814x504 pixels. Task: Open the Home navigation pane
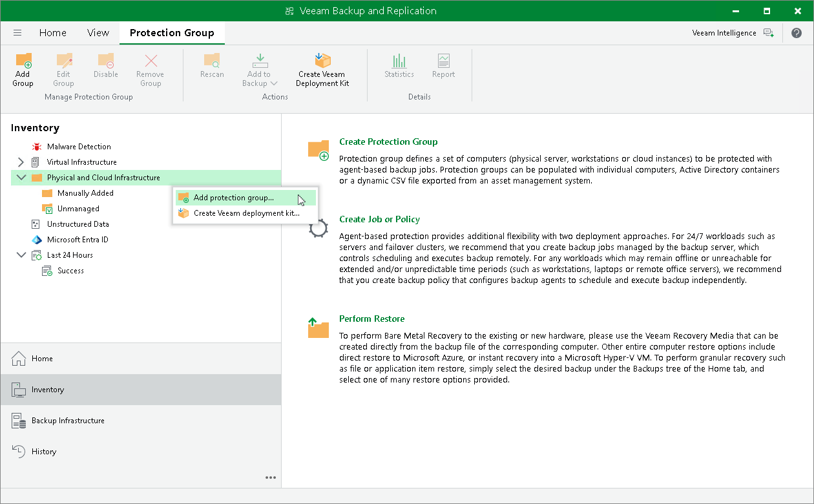[x=141, y=359]
